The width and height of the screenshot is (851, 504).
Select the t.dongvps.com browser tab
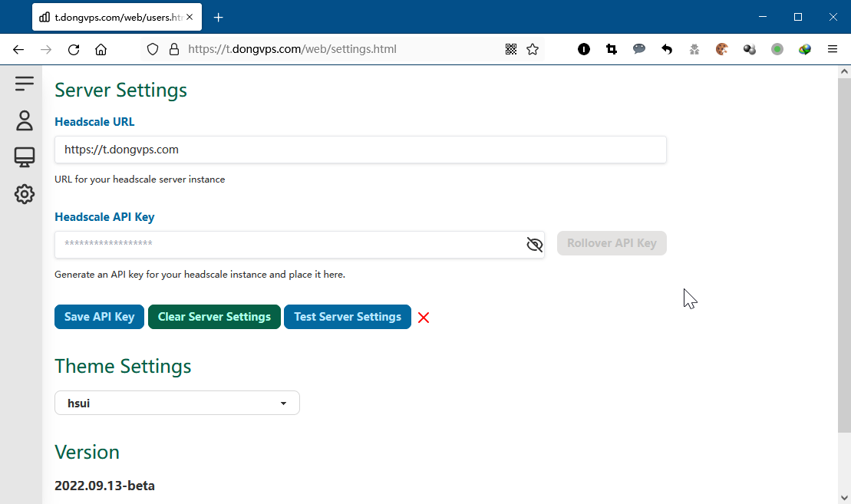pos(111,17)
